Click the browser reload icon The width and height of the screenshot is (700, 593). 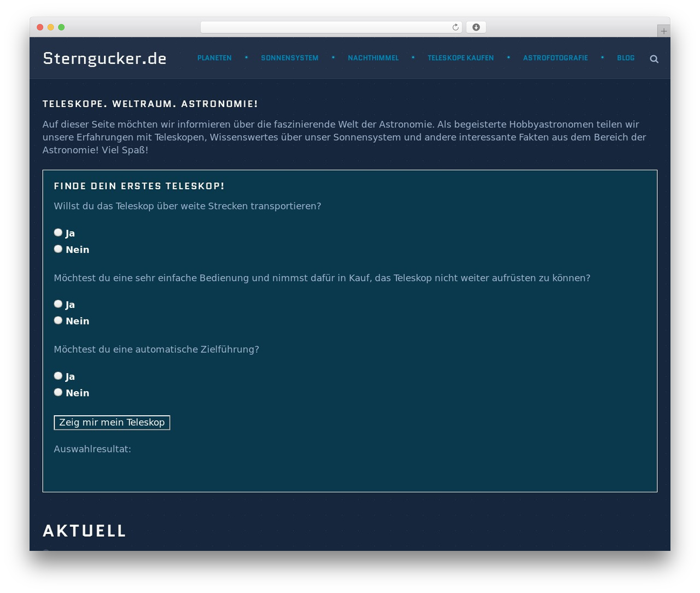pyautogui.click(x=456, y=27)
